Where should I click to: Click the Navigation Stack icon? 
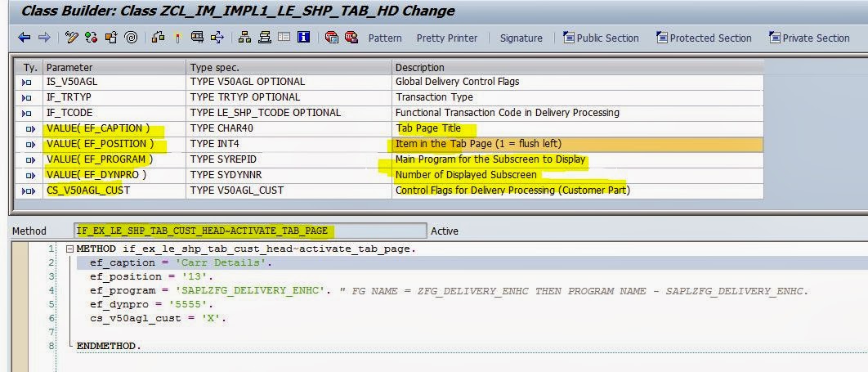coord(265,38)
